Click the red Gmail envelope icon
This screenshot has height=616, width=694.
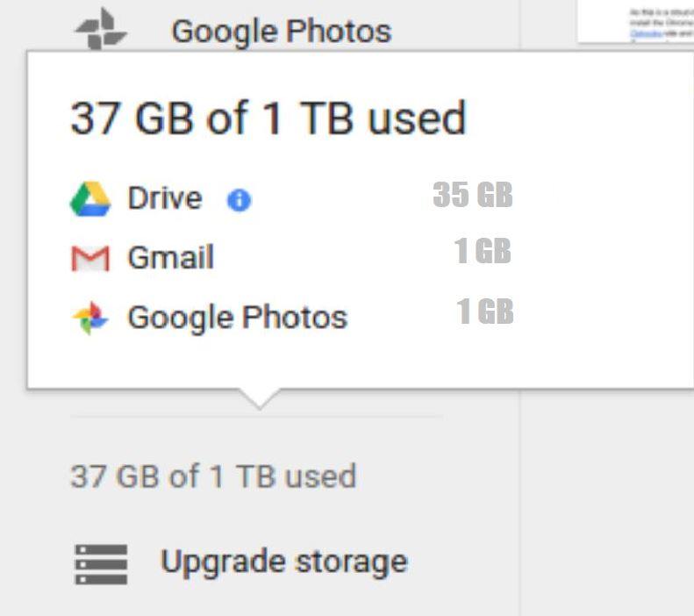[90, 258]
